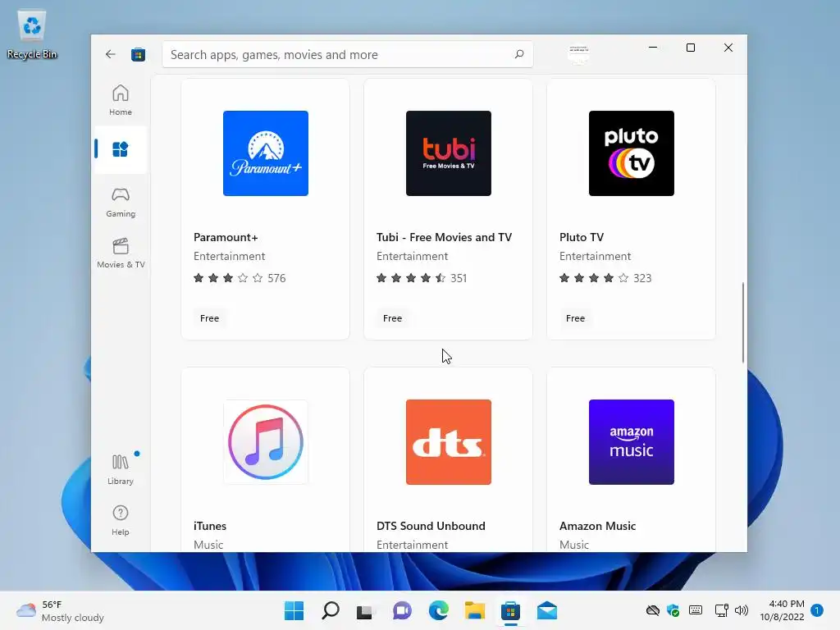Open the DTS Sound Unbound logo
Screen dimensions: 840x630
449,442
